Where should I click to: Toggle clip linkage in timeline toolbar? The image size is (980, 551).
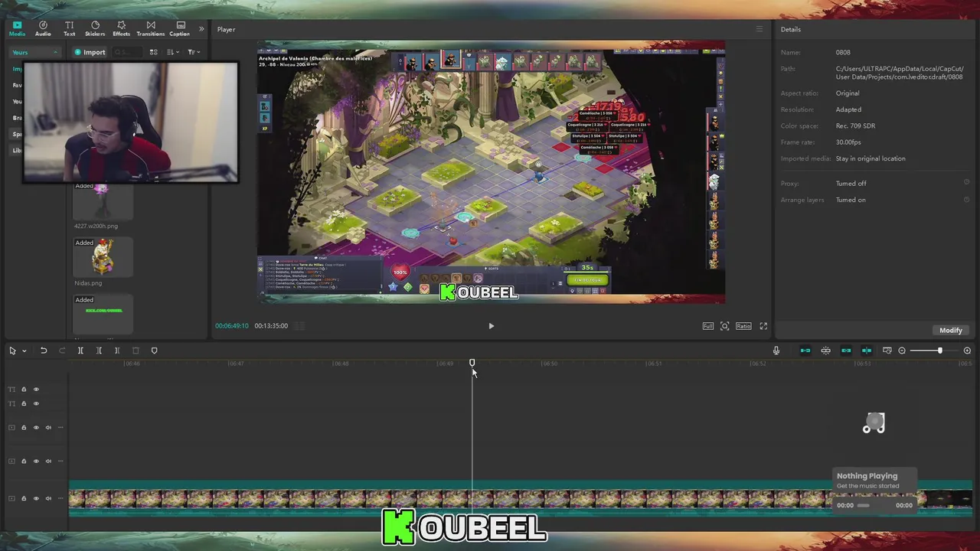point(846,350)
